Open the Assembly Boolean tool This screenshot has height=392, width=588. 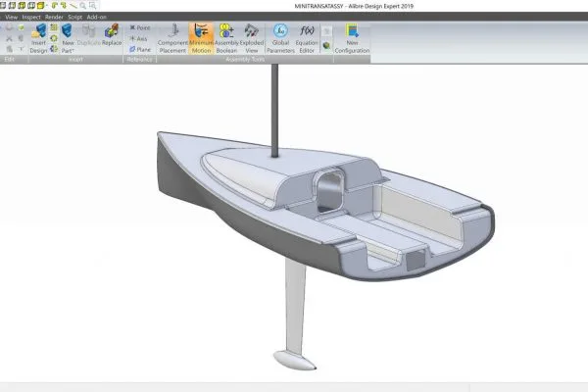(226, 38)
